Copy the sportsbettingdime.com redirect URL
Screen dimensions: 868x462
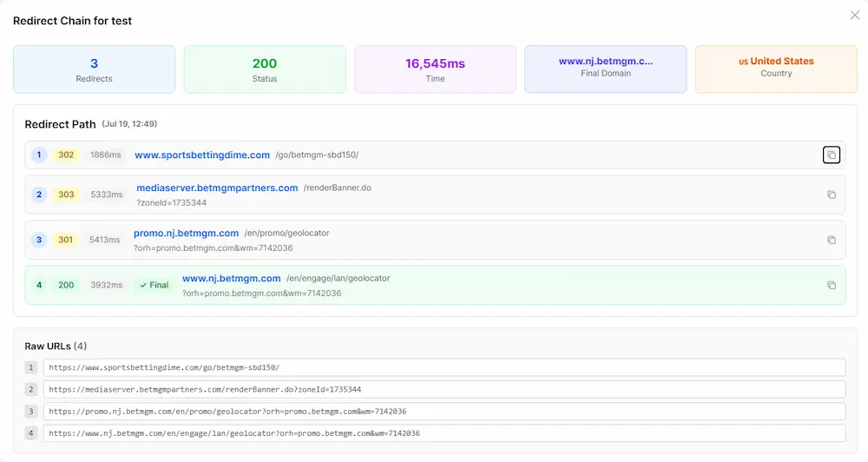click(831, 155)
